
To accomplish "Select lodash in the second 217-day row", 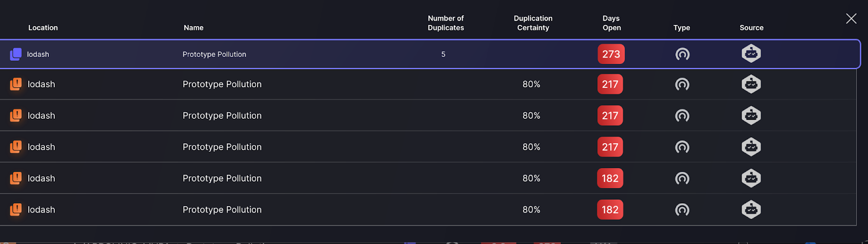I will point(42,115).
